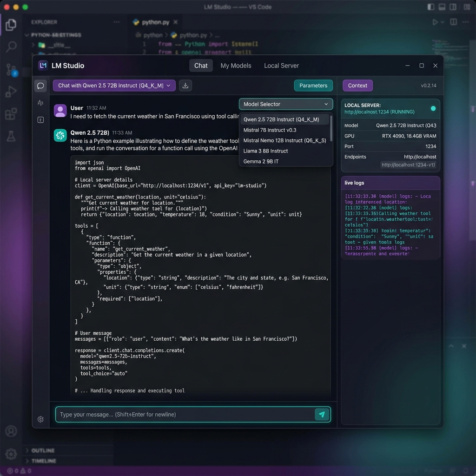Image resolution: width=476 pixels, height=476 pixels.
Task: Switch to the Chat tab
Action: click(201, 66)
